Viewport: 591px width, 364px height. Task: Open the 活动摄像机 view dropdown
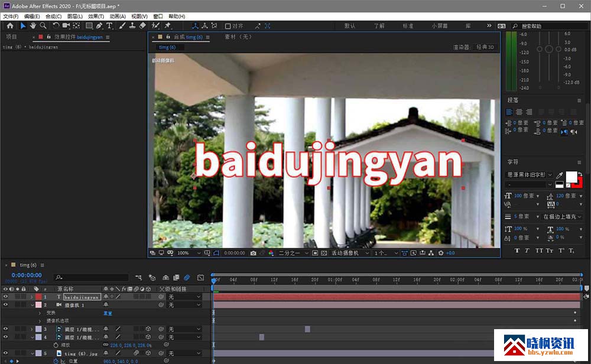point(350,253)
